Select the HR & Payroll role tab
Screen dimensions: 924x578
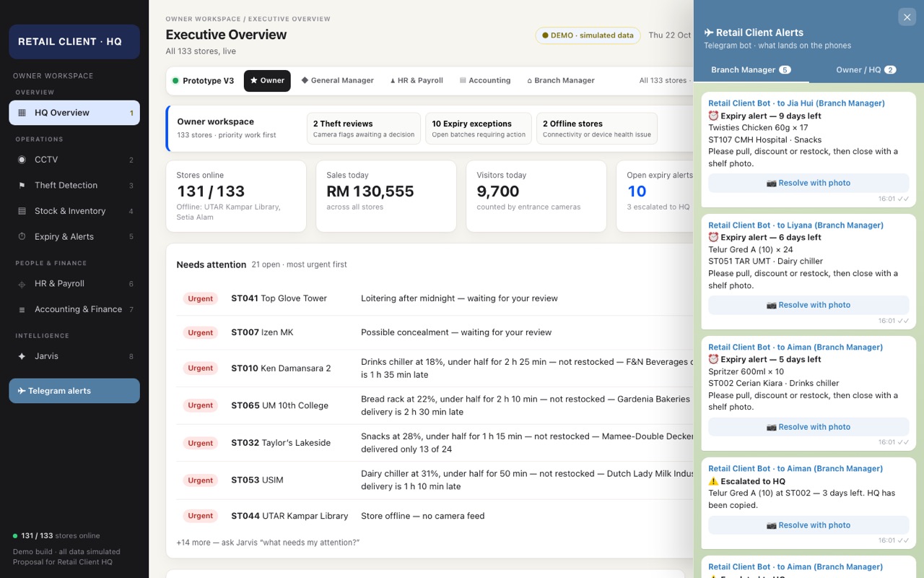tap(417, 81)
